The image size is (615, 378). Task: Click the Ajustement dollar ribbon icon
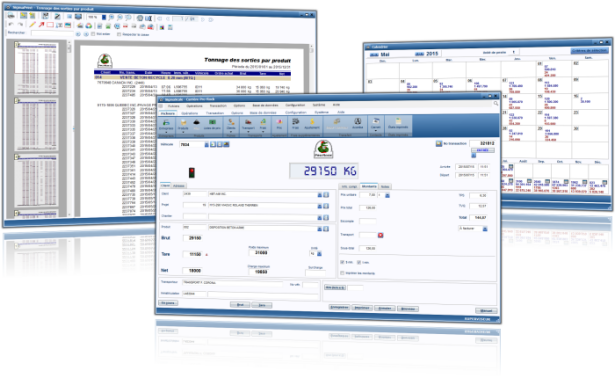pyautogui.click(x=312, y=124)
